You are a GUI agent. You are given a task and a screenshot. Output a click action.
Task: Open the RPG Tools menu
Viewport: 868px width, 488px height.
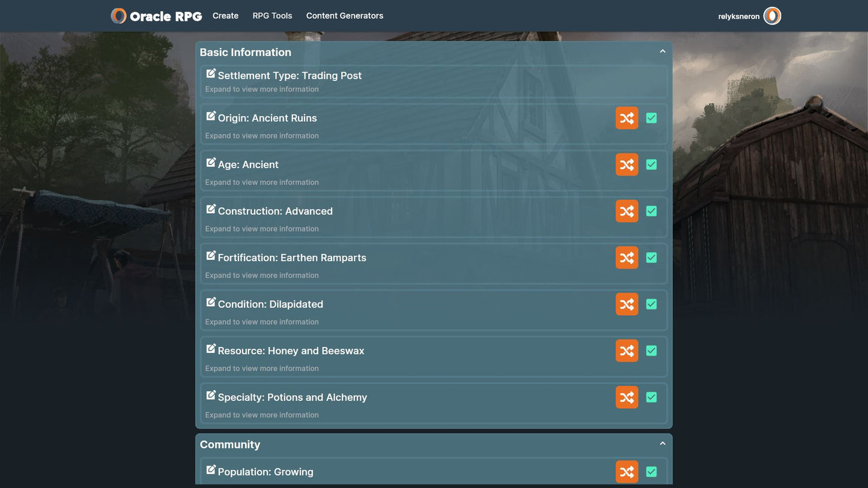coord(272,16)
